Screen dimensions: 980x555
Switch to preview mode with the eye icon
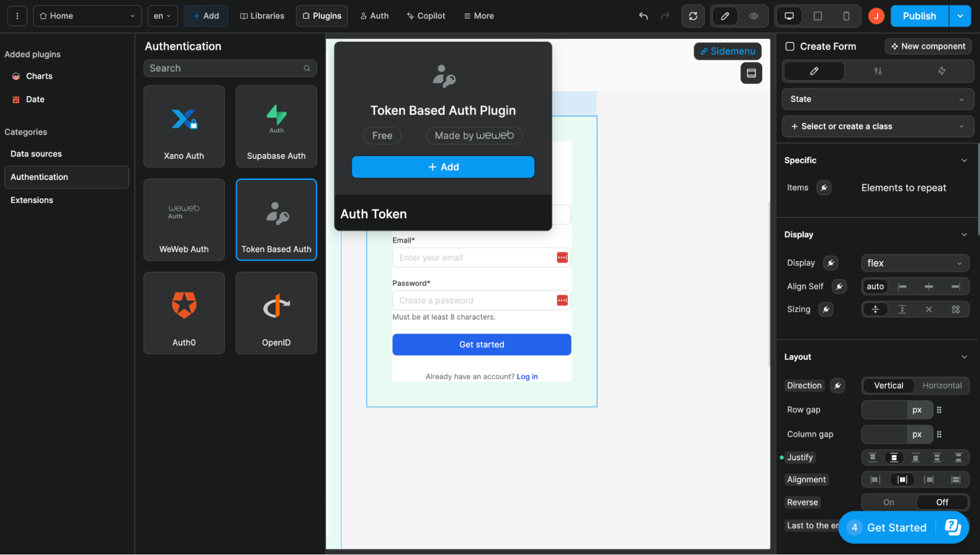point(754,16)
